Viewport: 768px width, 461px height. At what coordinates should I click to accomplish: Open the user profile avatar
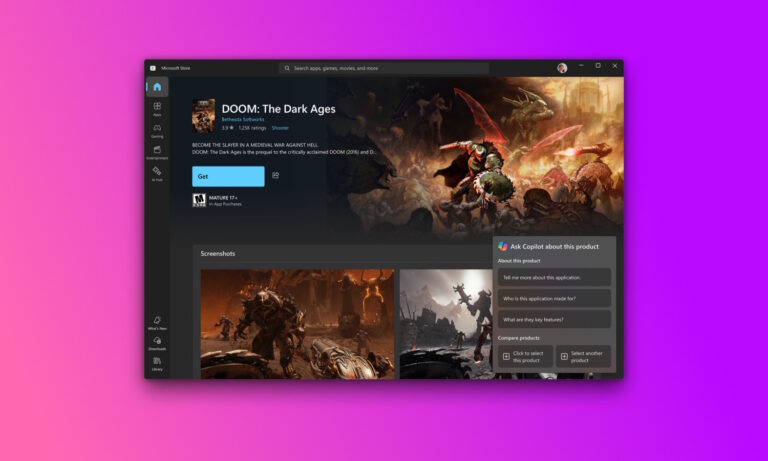click(562, 68)
